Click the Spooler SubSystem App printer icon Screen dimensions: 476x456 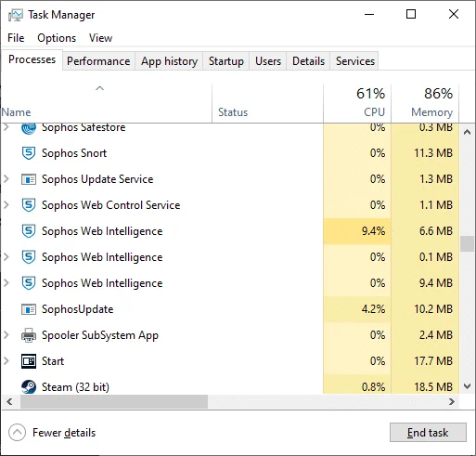29,335
